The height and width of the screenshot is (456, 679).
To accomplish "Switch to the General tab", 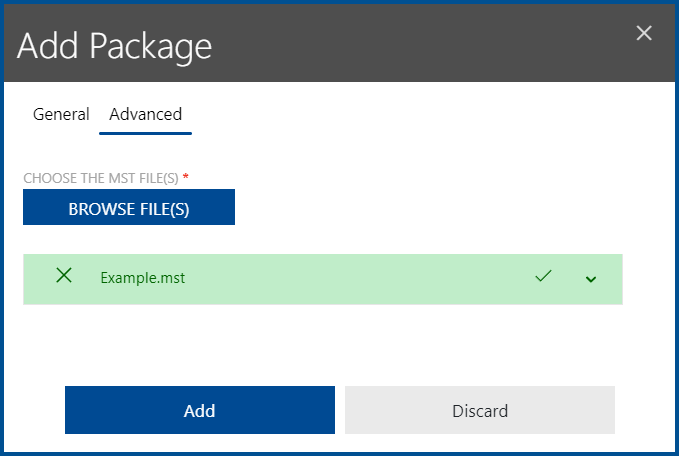I will [x=61, y=115].
